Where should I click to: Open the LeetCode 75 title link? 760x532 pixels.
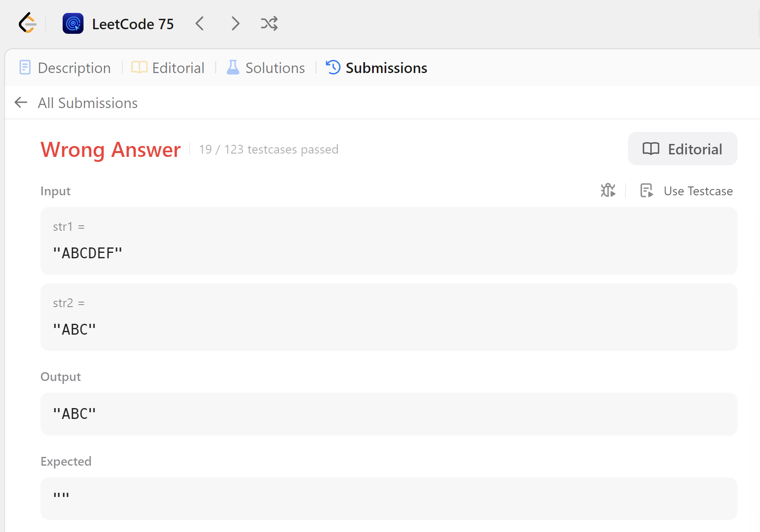133,24
